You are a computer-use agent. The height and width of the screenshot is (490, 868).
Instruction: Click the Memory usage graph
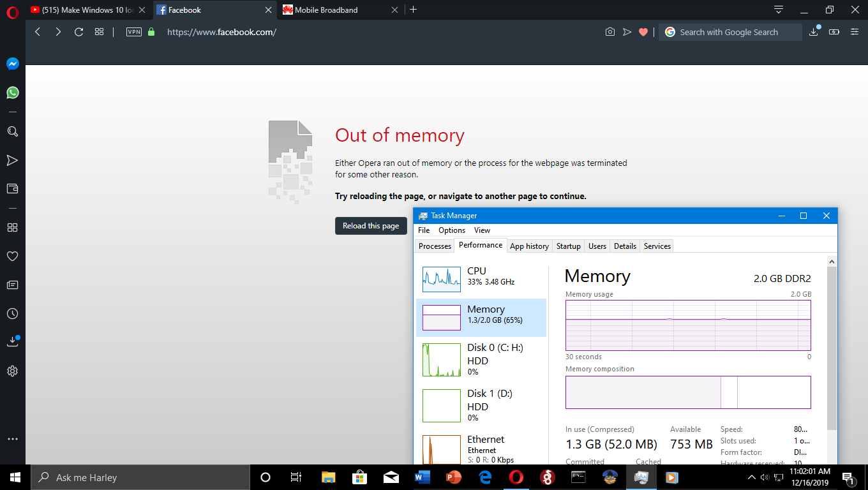688,325
